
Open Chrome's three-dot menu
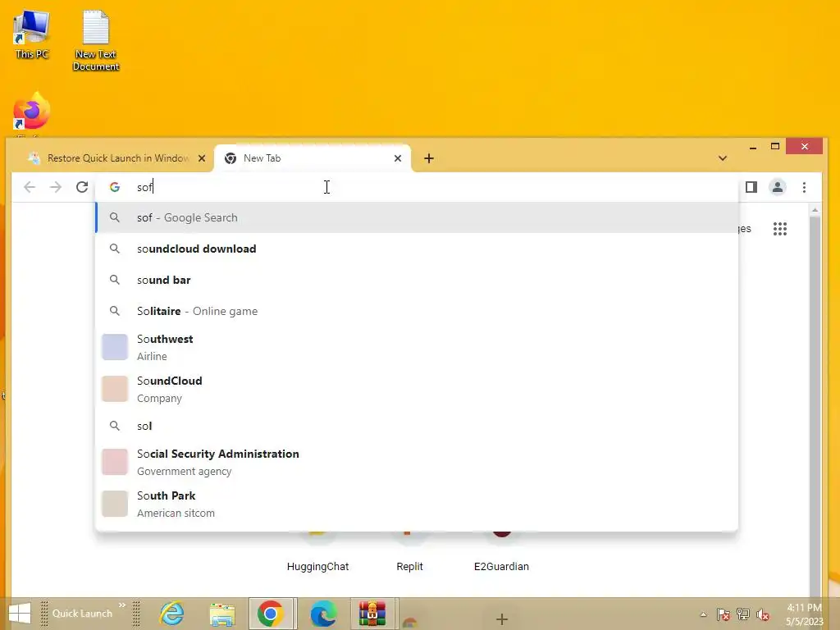coord(804,187)
